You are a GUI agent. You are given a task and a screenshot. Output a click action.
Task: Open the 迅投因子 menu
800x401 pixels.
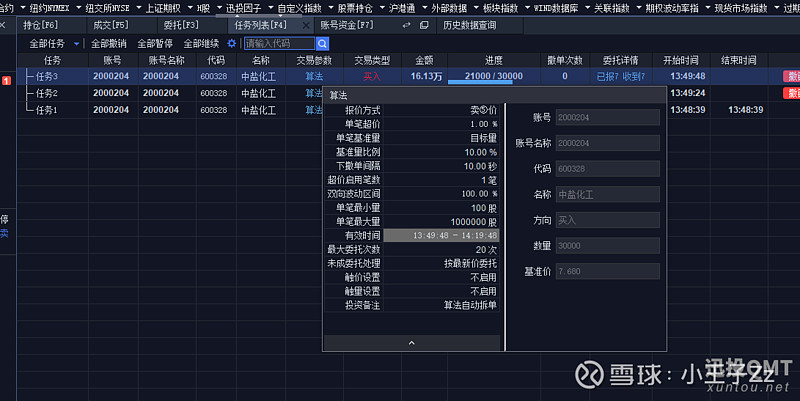(243, 8)
